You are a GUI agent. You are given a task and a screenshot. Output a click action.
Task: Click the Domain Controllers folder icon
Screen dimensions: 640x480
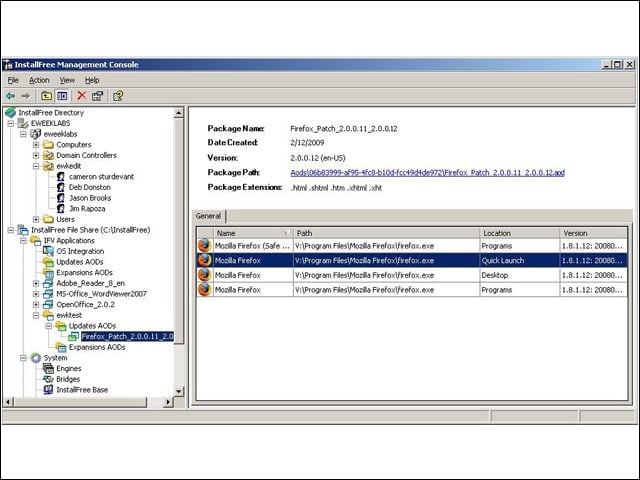pos(48,155)
